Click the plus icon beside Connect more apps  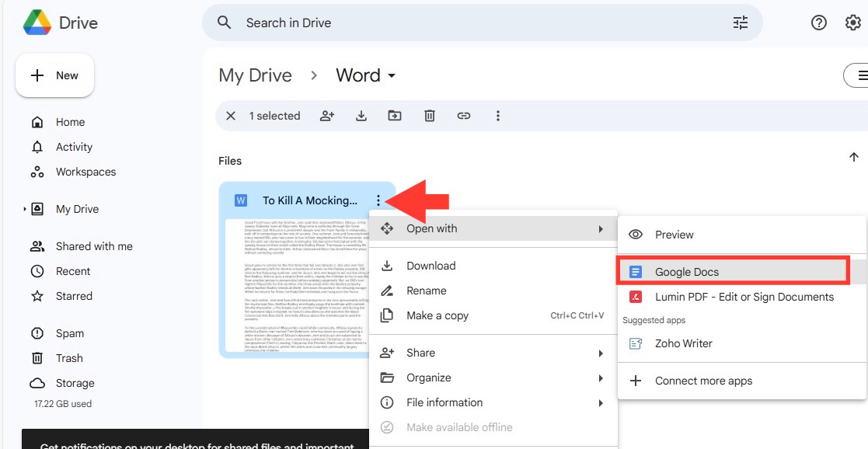636,381
